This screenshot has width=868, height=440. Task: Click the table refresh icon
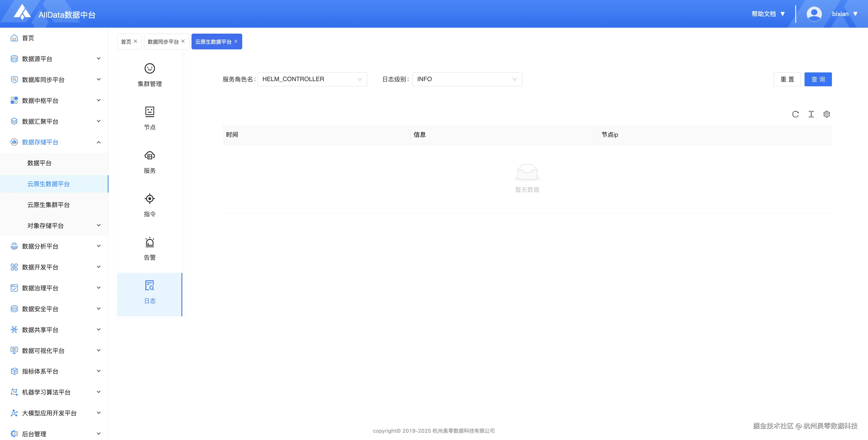click(x=795, y=114)
